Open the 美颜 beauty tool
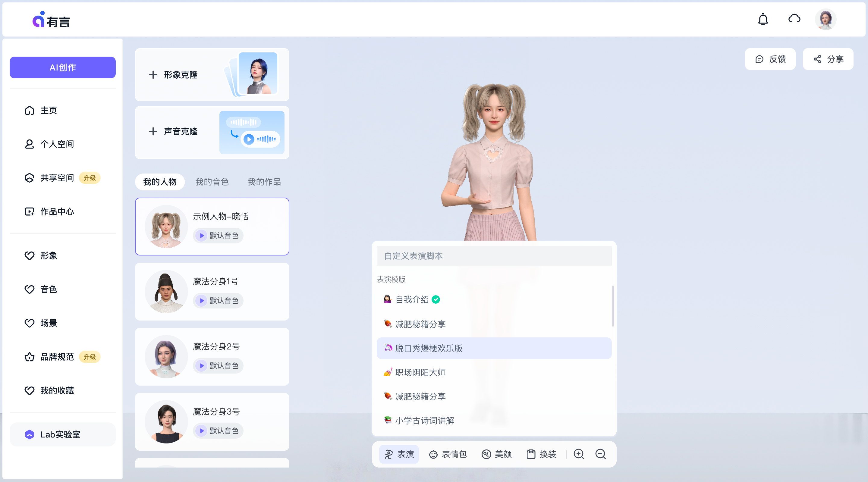The image size is (868, 482). point(496,454)
